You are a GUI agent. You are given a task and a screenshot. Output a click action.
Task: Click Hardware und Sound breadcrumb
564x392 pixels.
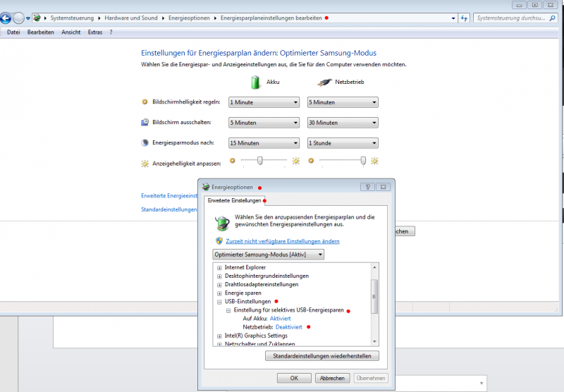click(x=131, y=18)
